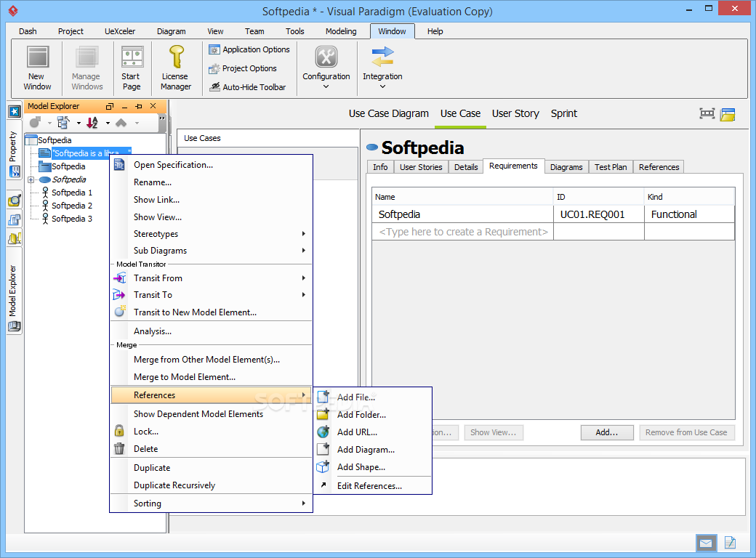
Task: Minimize the Model Explorer panel
Action: pos(124,107)
